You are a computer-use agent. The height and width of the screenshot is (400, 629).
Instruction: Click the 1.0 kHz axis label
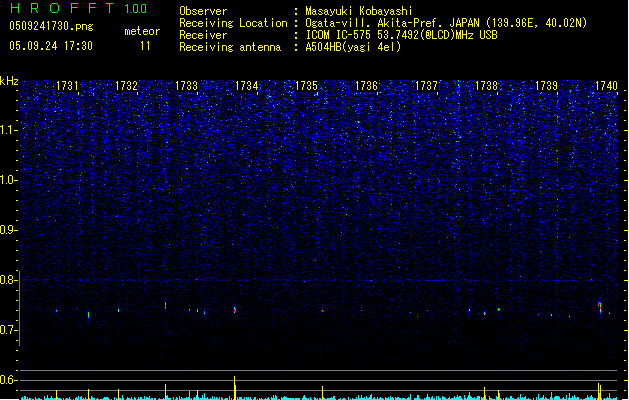(x=9, y=180)
